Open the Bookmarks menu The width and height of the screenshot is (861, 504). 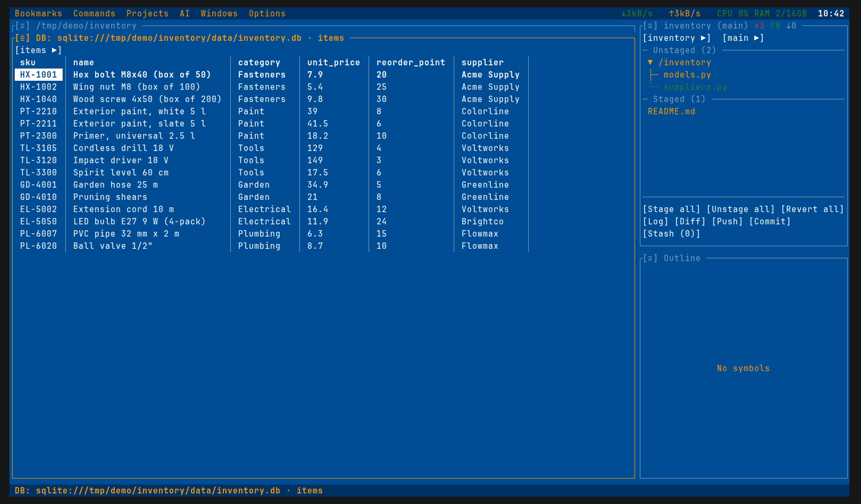pyautogui.click(x=38, y=14)
